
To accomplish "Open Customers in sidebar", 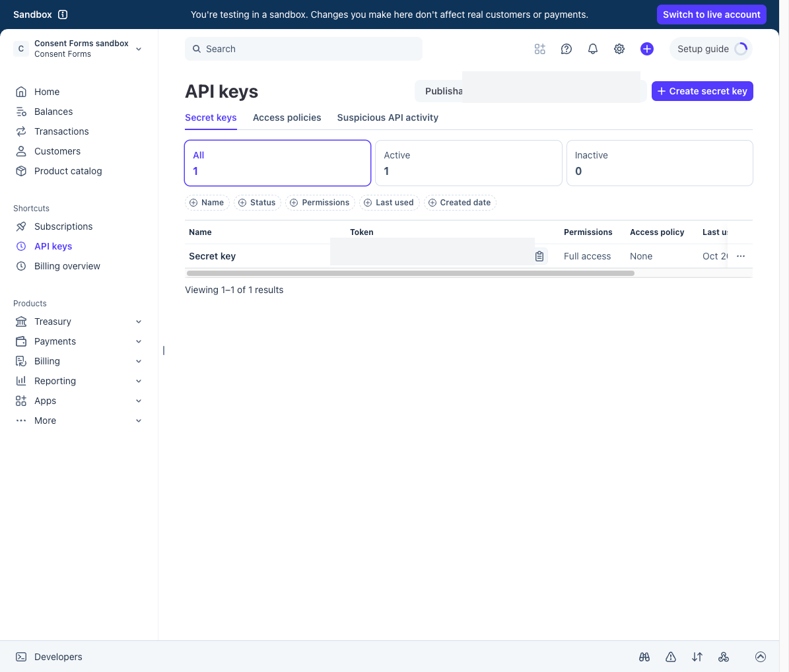I will 57,151.
